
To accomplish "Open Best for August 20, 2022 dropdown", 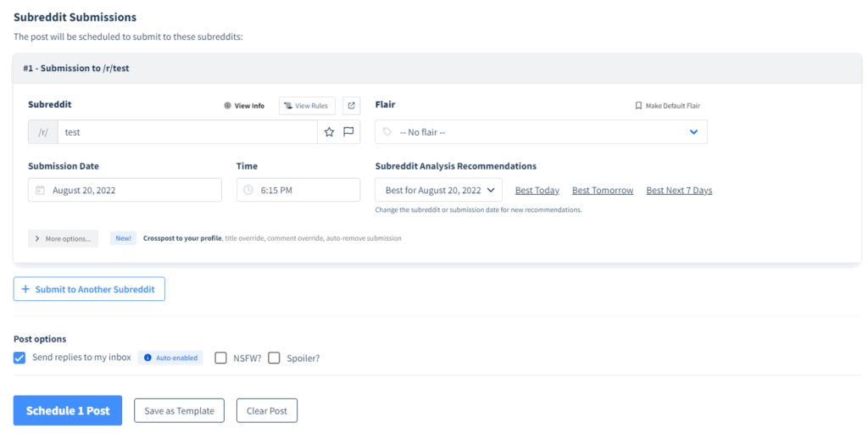I will (x=439, y=190).
